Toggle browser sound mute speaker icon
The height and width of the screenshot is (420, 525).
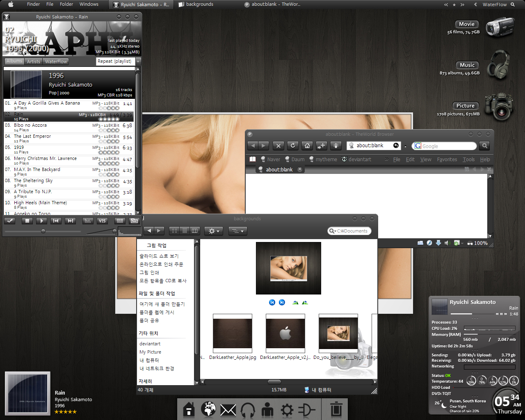coord(447,243)
